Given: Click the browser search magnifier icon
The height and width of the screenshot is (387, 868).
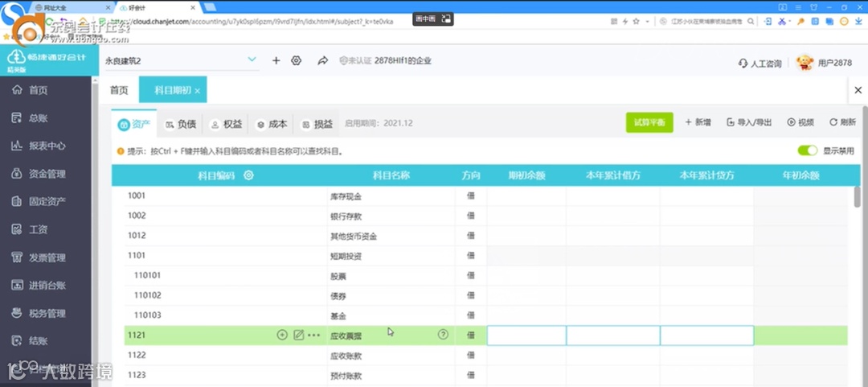Looking at the screenshot, I should 751,21.
